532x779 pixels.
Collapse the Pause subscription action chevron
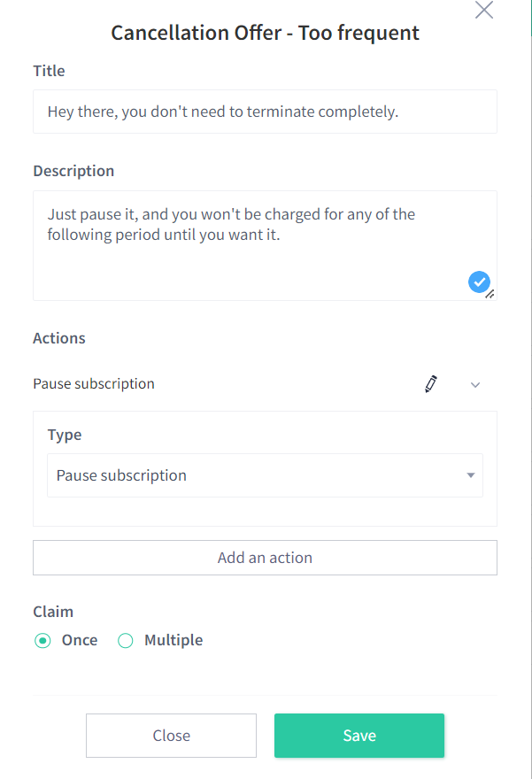475,385
